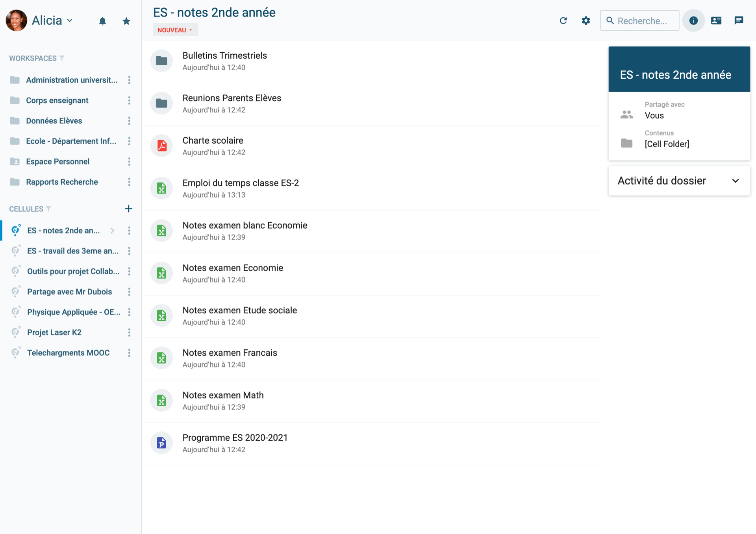Toggle the info panel icon
756x534 pixels.
(693, 20)
